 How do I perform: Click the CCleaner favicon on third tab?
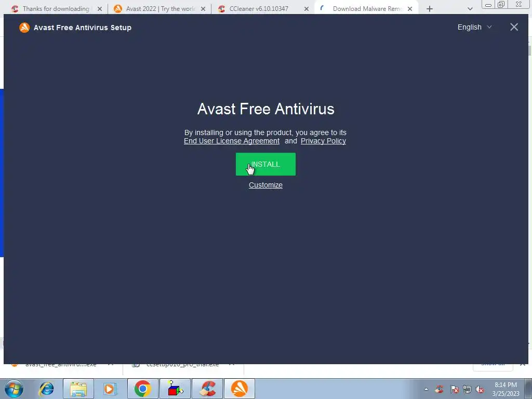tap(221, 9)
